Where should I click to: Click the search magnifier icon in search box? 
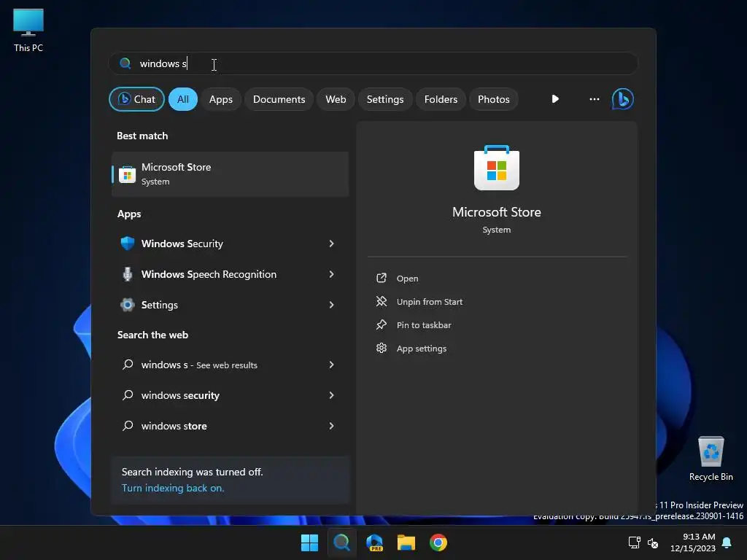125,63
